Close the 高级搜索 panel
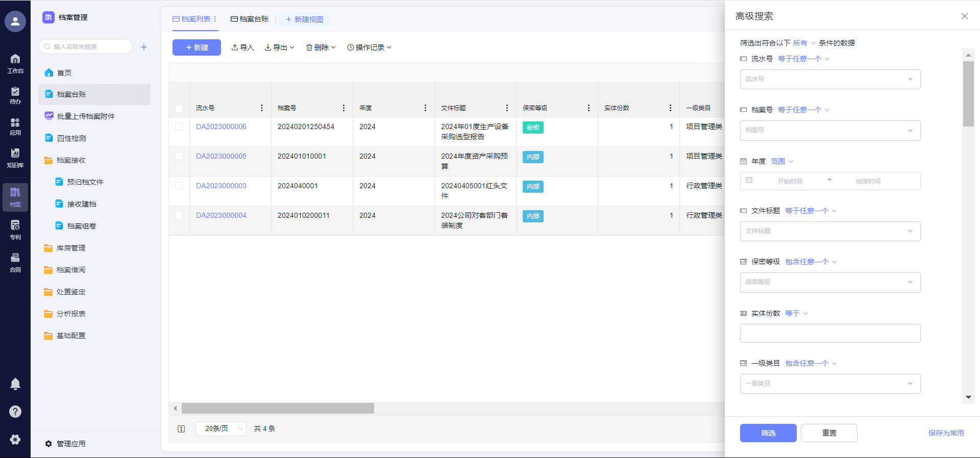The width and height of the screenshot is (980, 458). coord(964,16)
